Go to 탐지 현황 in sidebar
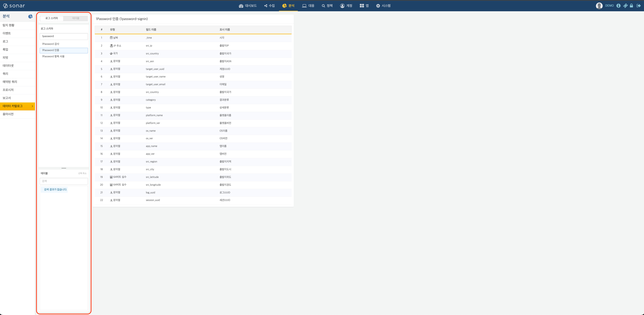 point(17,25)
